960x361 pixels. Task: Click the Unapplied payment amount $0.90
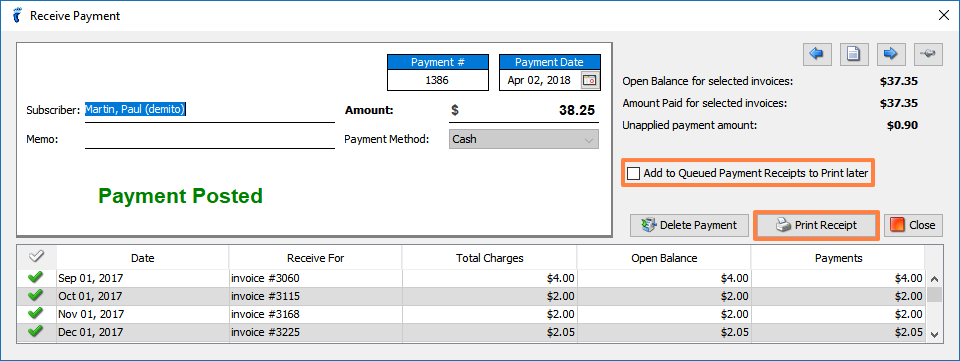click(902, 125)
